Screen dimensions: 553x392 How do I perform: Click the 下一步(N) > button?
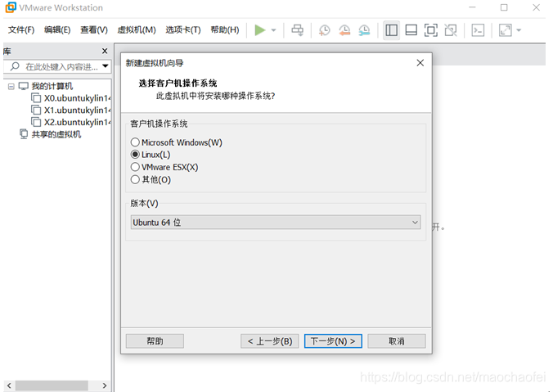333,341
